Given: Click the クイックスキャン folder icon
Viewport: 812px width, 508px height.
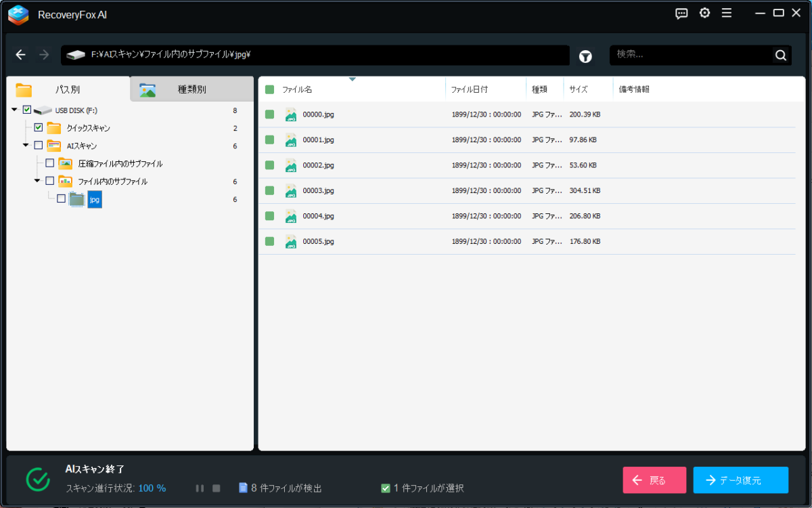Looking at the screenshot, I should click(54, 127).
